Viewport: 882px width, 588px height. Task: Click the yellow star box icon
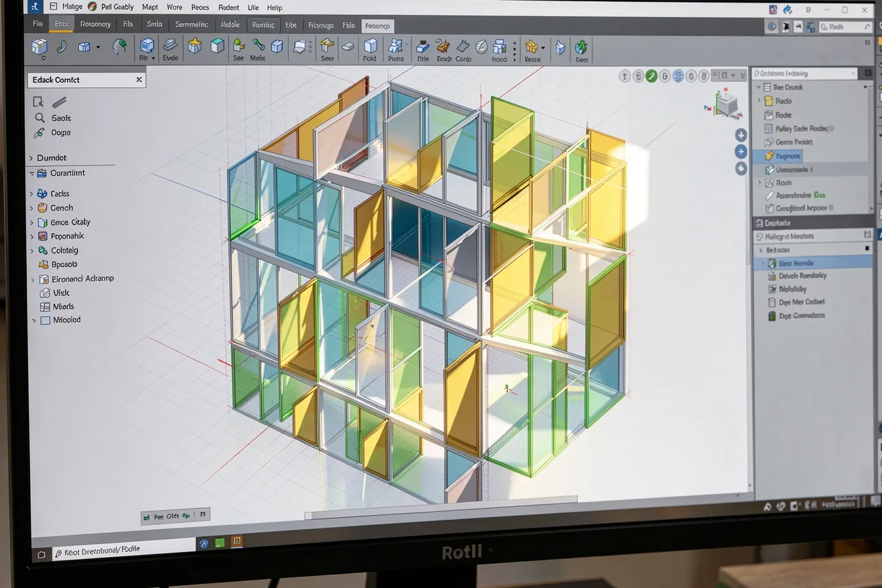point(194,45)
